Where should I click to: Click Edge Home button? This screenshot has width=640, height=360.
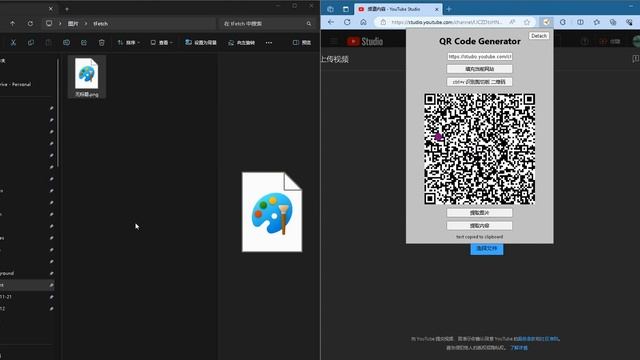coord(363,22)
